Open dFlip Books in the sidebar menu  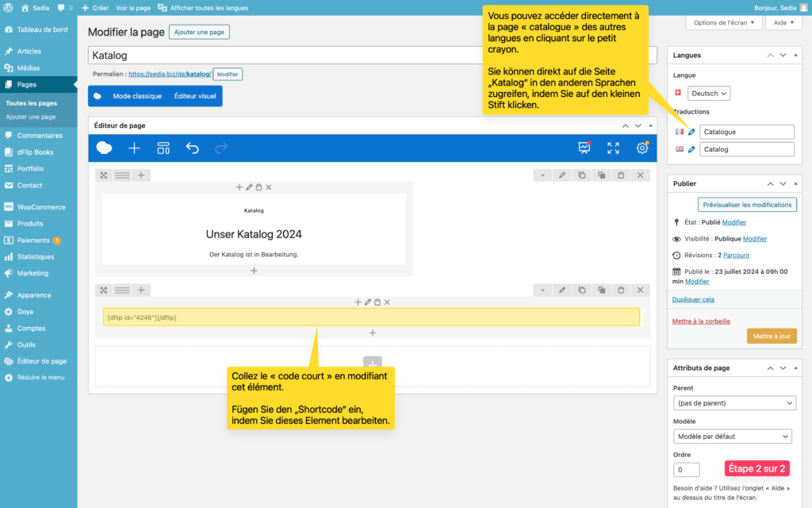pos(36,152)
